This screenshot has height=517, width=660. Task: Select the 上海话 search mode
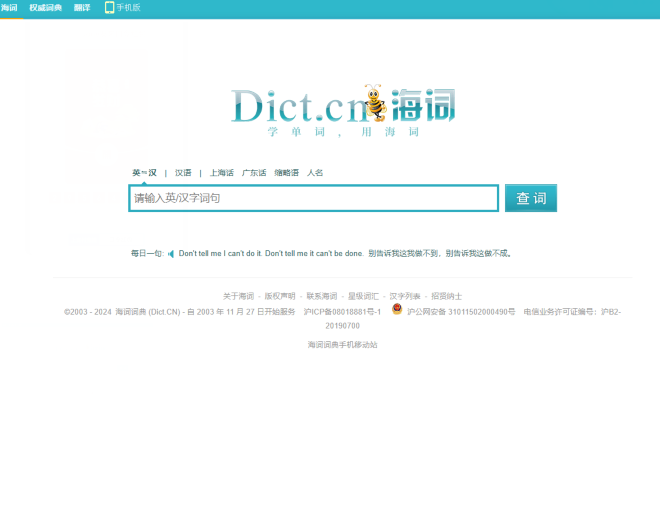coord(222,173)
